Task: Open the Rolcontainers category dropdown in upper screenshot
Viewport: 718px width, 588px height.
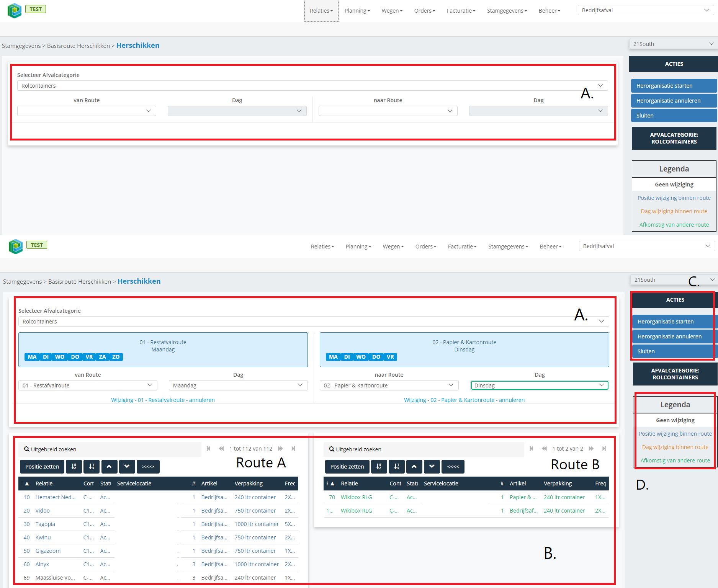Action: pyautogui.click(x=312, y=85)
